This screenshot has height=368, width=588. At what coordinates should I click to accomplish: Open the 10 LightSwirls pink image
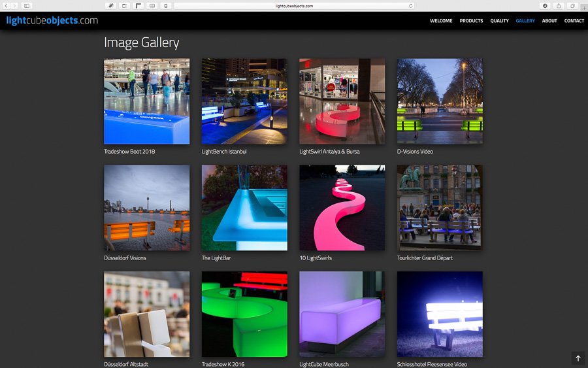[342, 208]
